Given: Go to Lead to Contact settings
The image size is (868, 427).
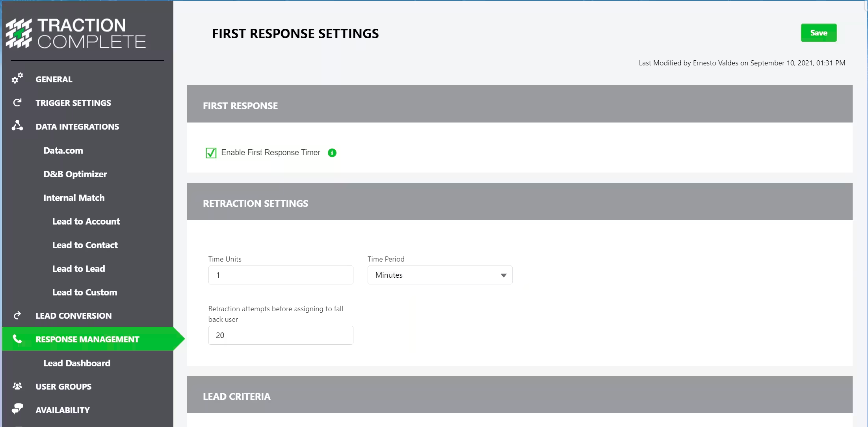Looking at the screenshot, I should [x=85, y=245].
